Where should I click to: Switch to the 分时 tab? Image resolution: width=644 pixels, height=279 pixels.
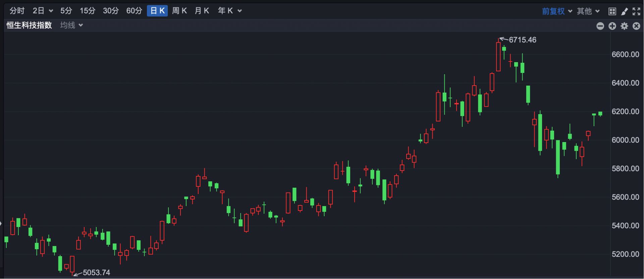[17, 11]
